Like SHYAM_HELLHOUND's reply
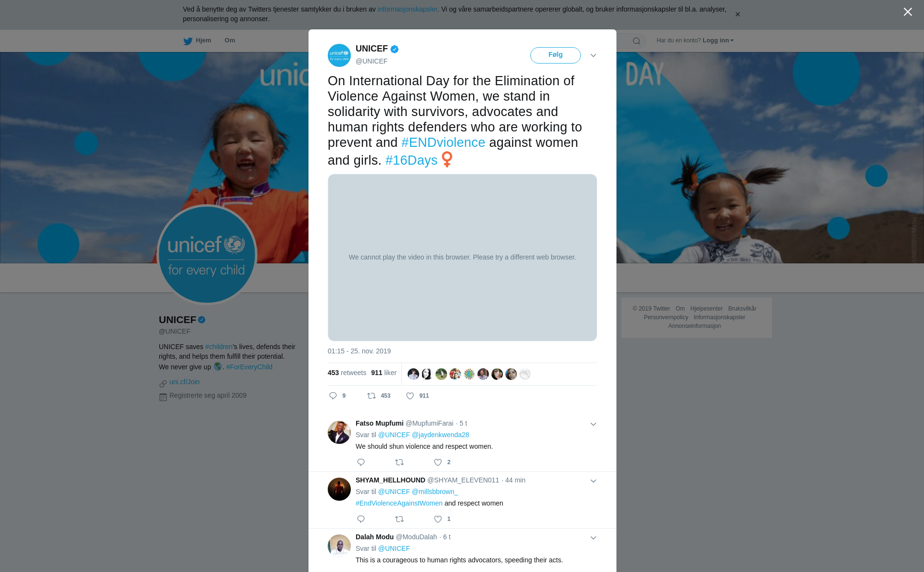924x572 pixels. [438, 519]
